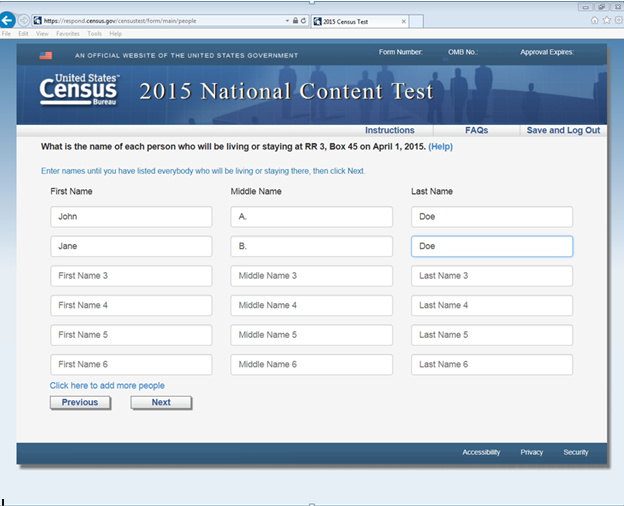Click the Next button
This screenshot has height=506, width=624.
click(x=161, y=402)
